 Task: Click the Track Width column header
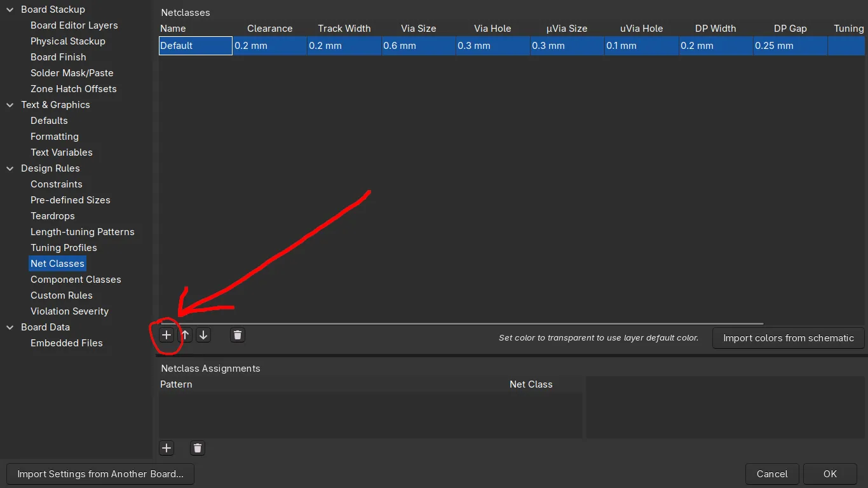click(344, 29)
